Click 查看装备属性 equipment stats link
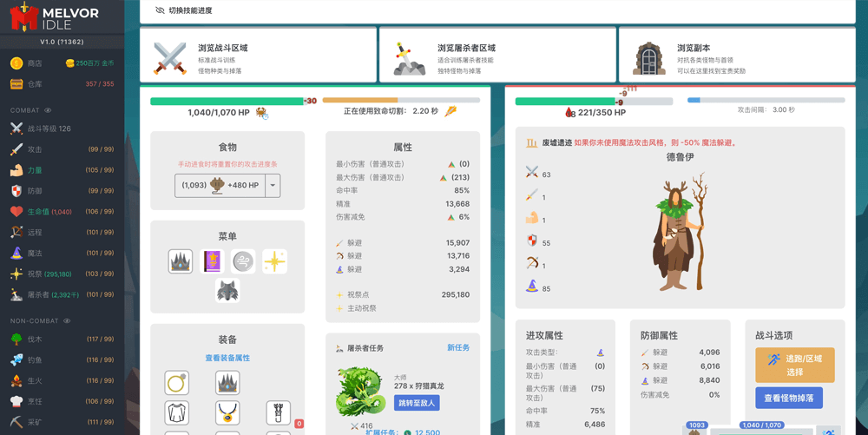 [x=227, y=358]
